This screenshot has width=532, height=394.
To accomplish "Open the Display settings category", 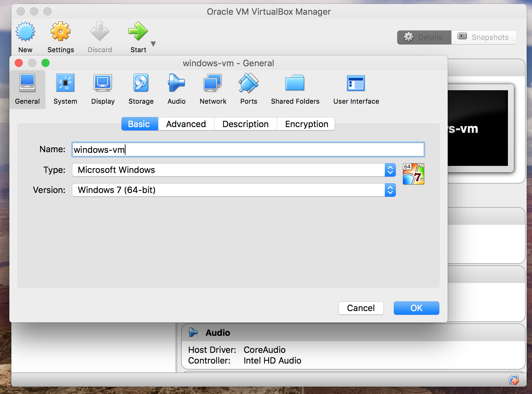I will pyautogui.click(x=103, y=89).
